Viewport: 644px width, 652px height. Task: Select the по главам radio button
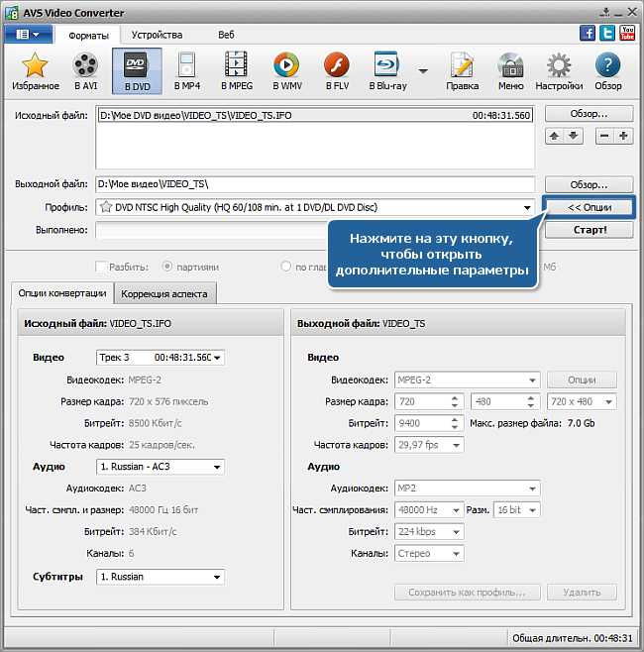[x=285, y=267]
